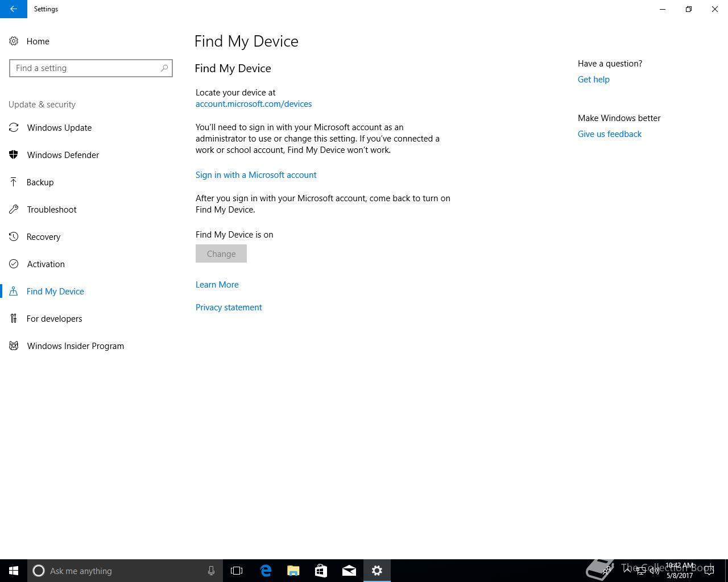728x582 pixels.
Task: Open the Privacy statement link
Action: pos(229,307)
